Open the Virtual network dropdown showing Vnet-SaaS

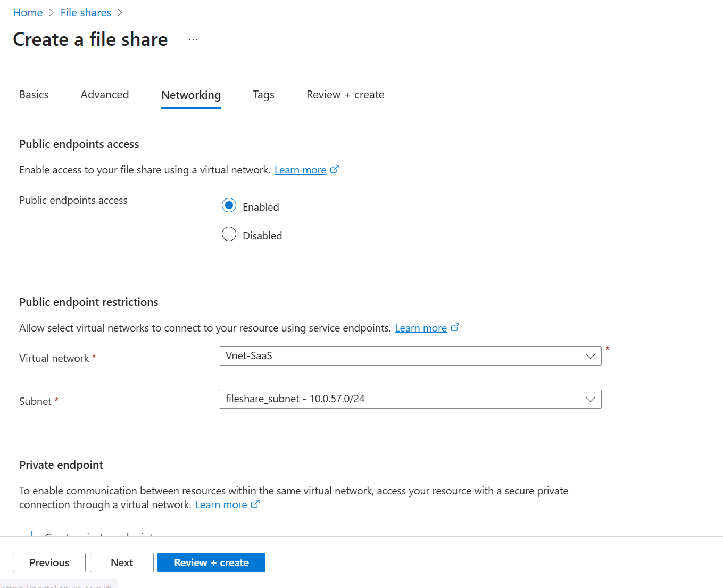[410, 356]
